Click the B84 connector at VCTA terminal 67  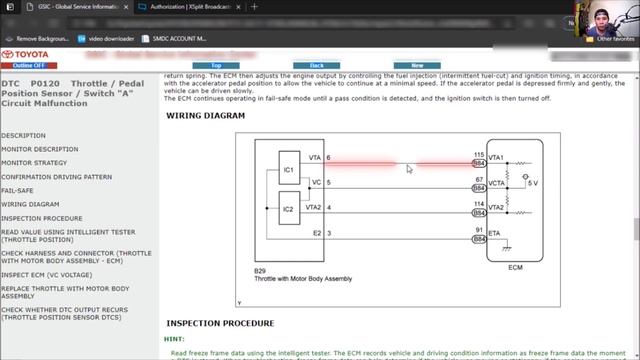pyautogui.click(x=479, y=188)
